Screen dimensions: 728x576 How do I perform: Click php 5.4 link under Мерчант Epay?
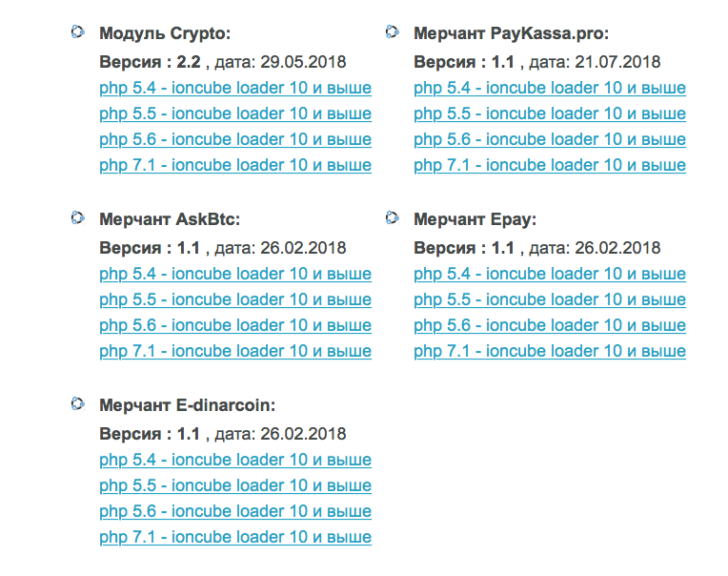[x=550, y=274]
